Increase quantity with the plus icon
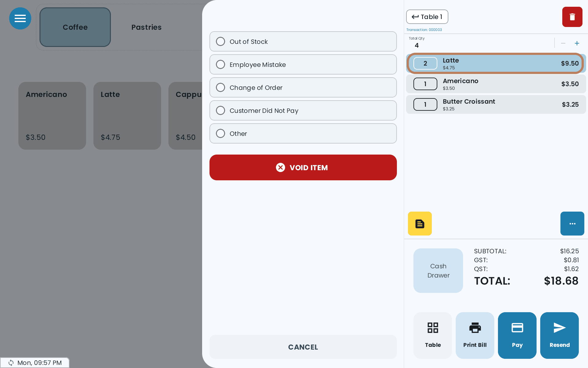This screenshot has height=368, width=588. pos(577,43)
